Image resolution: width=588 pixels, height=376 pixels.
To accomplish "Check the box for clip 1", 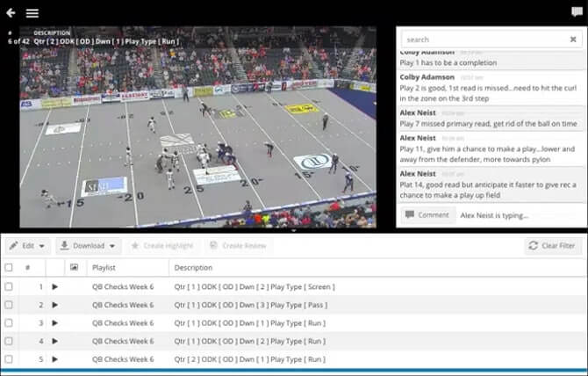I will (x=9, y=286).
